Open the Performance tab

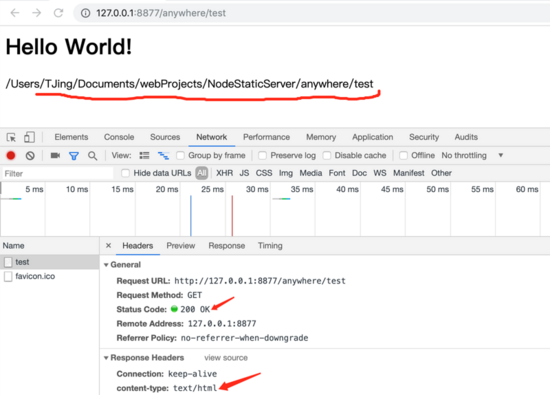[267, 137]
